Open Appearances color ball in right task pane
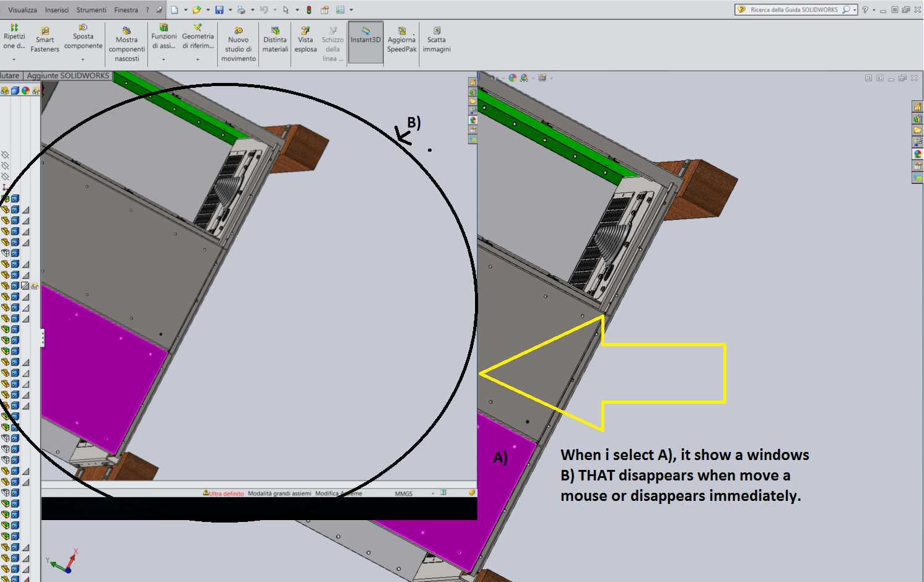924x582 pixels. click(x=917, y=154)
